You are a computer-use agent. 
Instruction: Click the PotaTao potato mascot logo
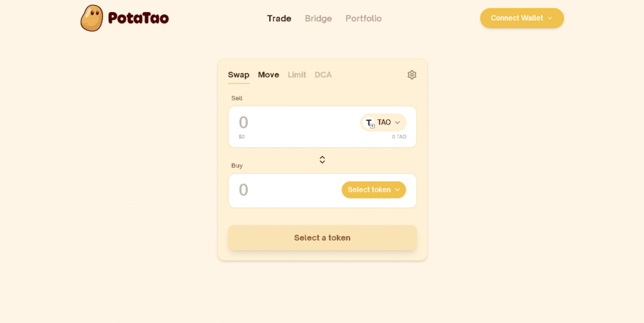click(92, 18)
